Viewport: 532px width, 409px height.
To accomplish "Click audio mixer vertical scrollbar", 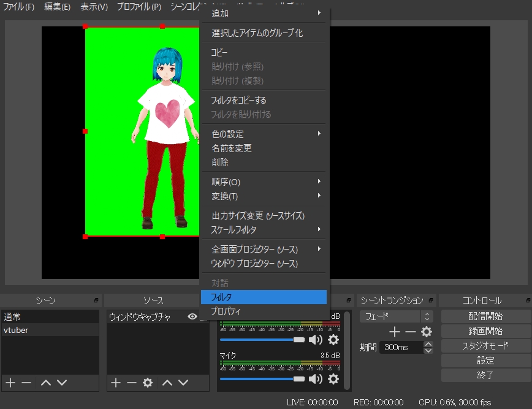I will point(347,350).
